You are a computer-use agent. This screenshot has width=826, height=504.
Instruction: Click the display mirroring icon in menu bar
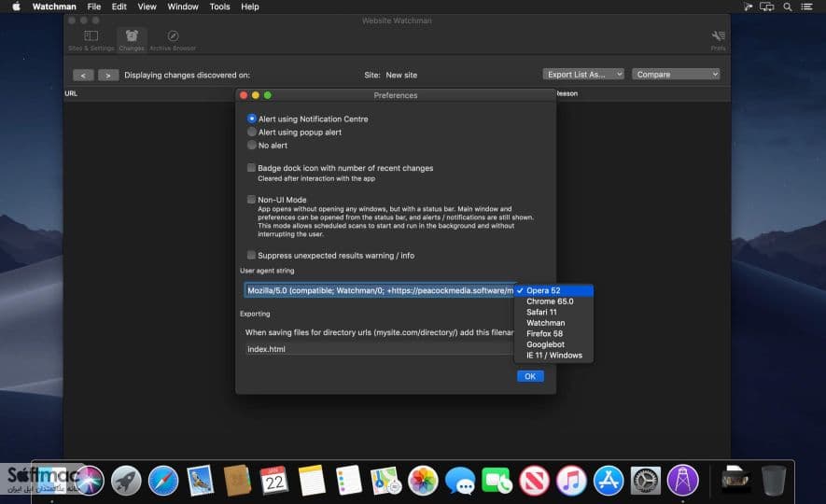[x=766, y=7]
